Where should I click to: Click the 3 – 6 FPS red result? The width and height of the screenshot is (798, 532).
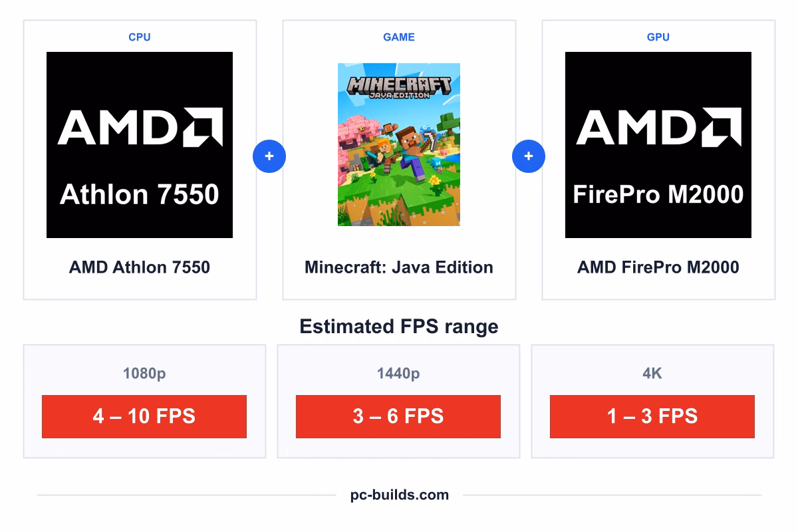(x=398, y=416)
